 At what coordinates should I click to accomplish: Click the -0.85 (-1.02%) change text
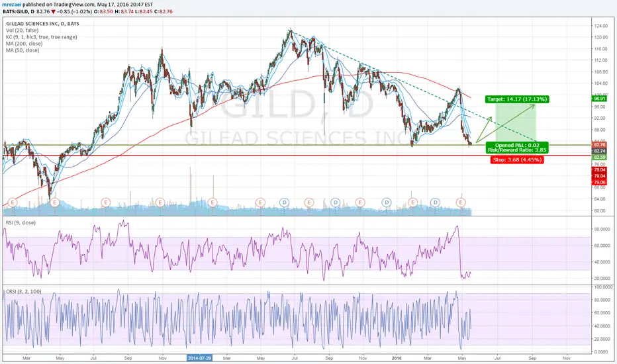pyautogui.click(x=75, y=12)
